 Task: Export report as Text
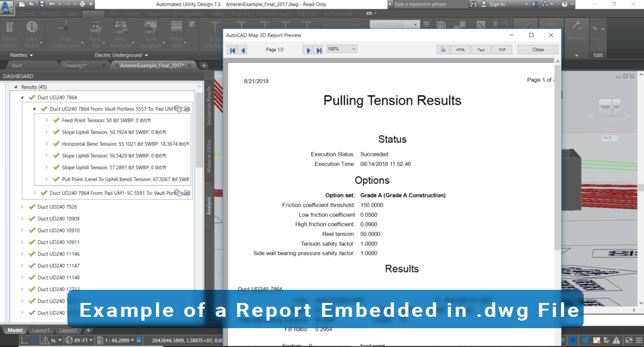(x=481, y=50)
